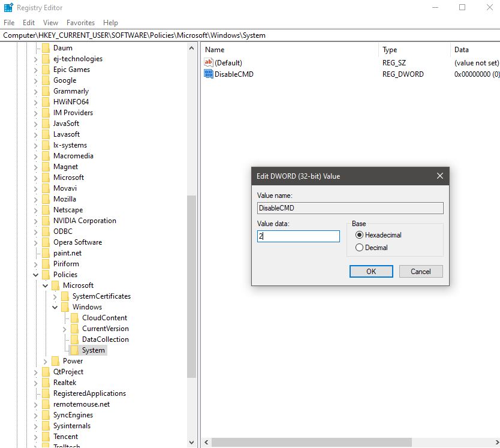Click the Registry Editor title bar icon
The image size is (500, 448).
pos(8,7)
